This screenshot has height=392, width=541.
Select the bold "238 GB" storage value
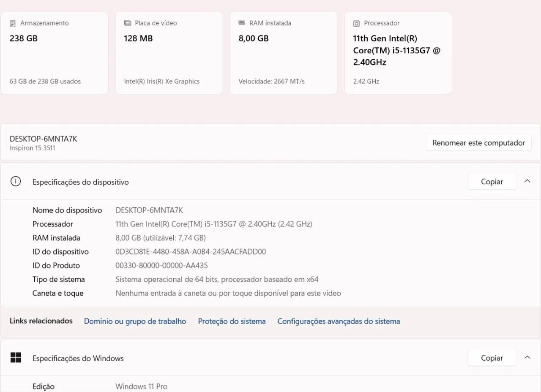point(24,38)
